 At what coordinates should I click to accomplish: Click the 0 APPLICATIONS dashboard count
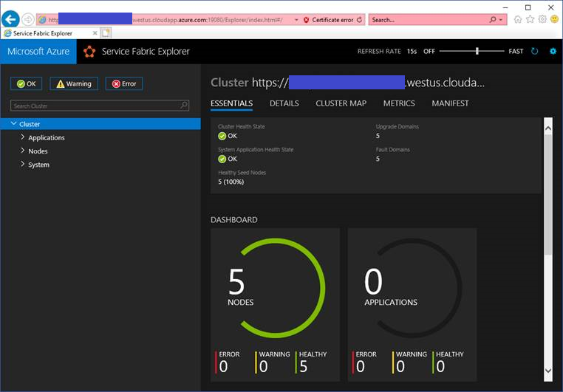pos(391,287)
